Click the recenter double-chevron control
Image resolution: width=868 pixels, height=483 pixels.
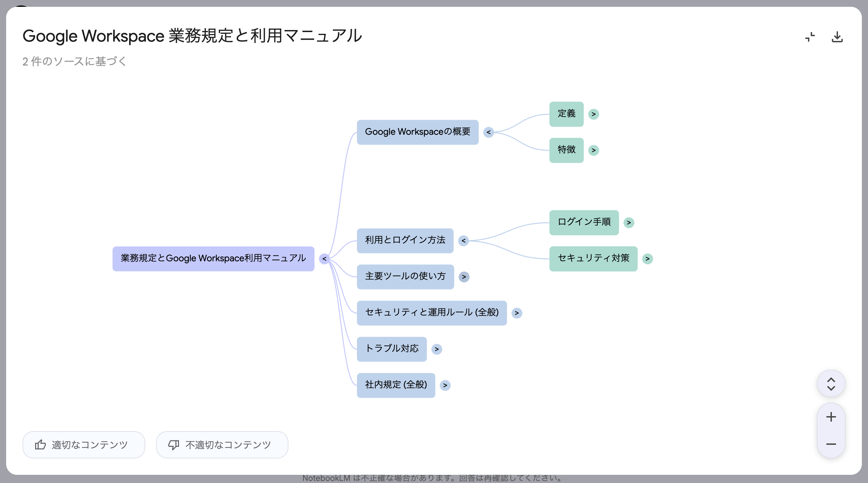(x=831, y=383)
